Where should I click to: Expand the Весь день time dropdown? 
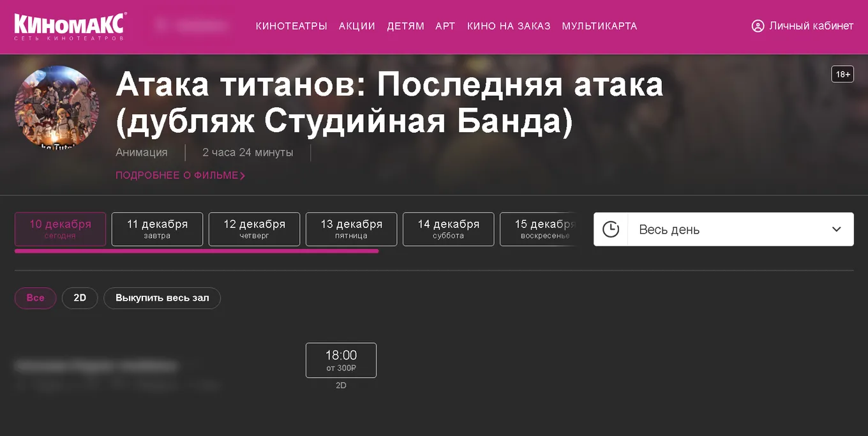pyautogui.click(x=724, y=229)
